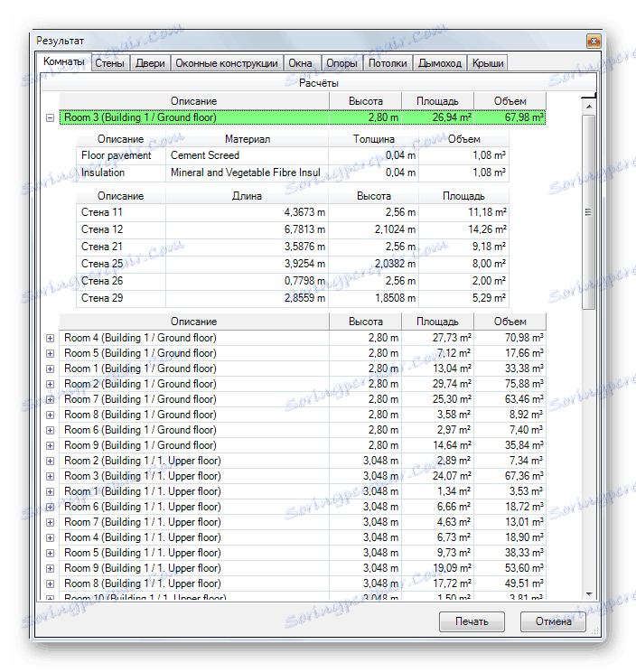The image size is (636, 672).
Task: Select the Insulation row cell
Action: coord(121,173)
